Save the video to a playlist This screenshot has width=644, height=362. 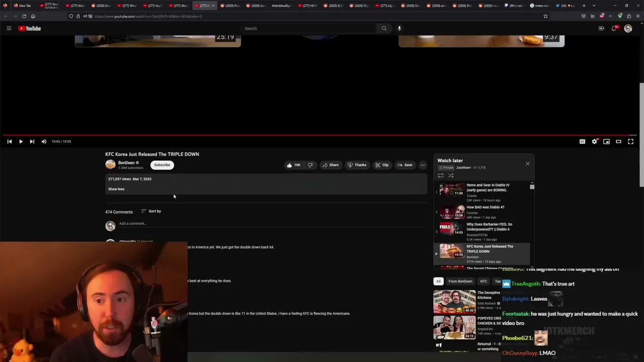pos(405,165)
